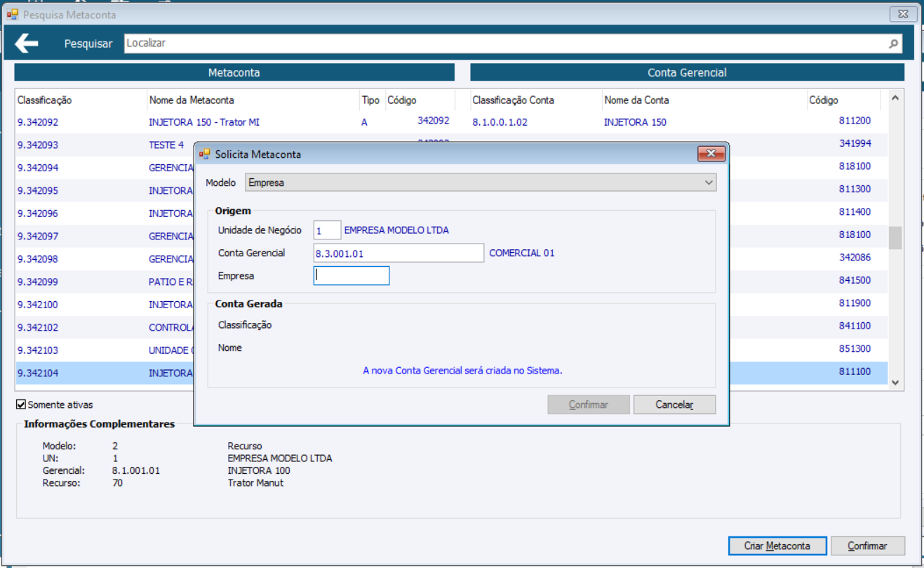Toggle the Somente ativas checkbox

point(21,404)
